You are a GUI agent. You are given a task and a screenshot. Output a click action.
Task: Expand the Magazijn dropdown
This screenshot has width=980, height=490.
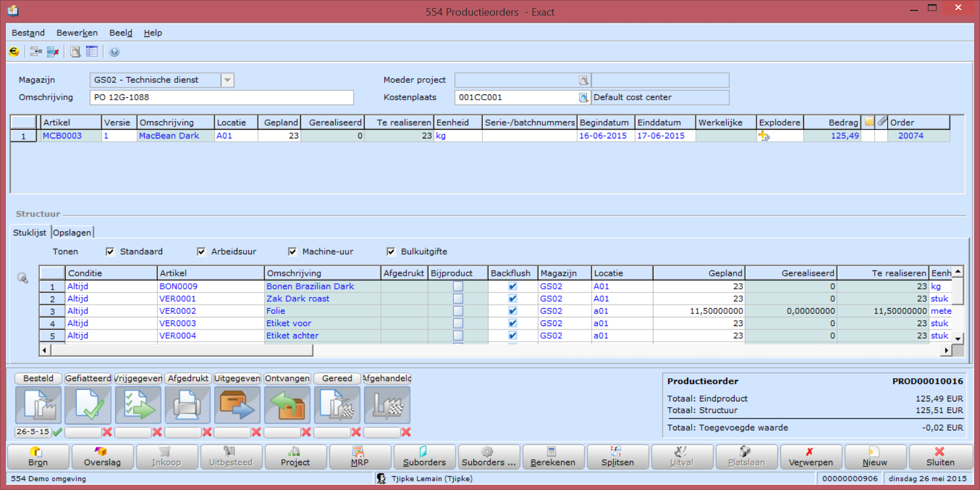[227, 80]
